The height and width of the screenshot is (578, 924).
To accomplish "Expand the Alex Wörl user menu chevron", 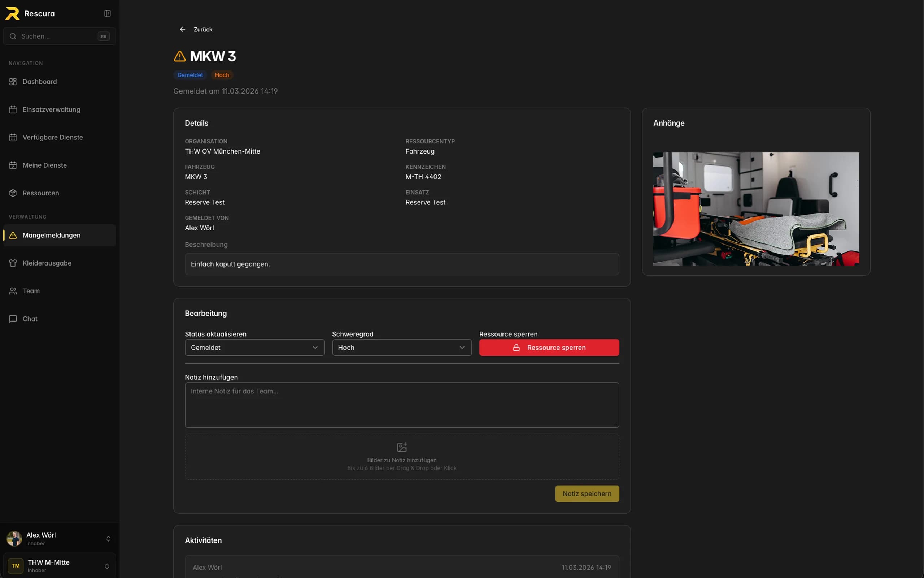I will [x=108, y=538].
